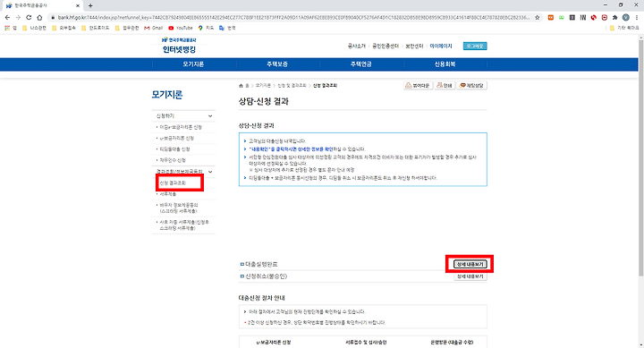Open the Google Translate 번역 bookmark
This screenshot has height=348, width=644.
[227, 28]
